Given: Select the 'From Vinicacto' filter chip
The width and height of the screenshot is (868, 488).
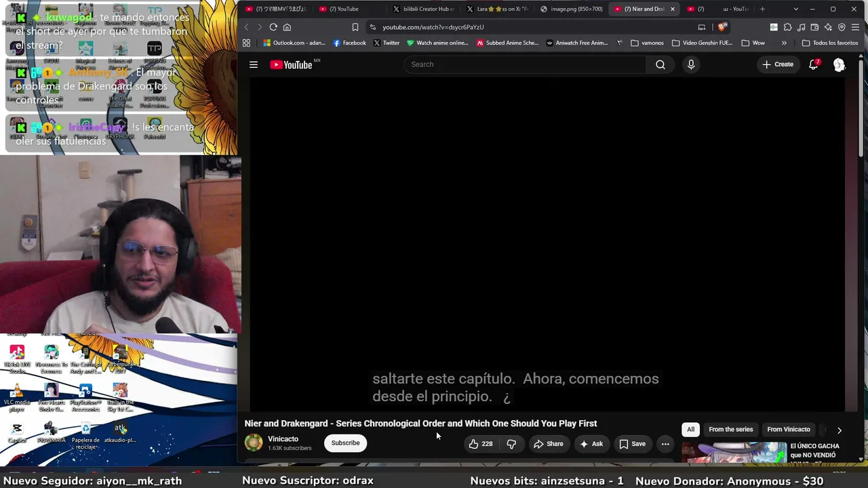Looking at the screenshot, I should coord(788,430).
